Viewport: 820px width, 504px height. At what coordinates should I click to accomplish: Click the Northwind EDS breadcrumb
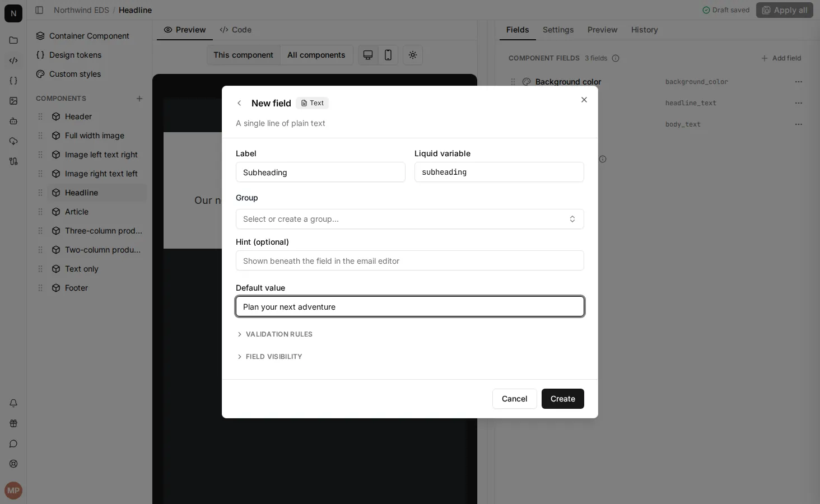click(x=81, y=10)
